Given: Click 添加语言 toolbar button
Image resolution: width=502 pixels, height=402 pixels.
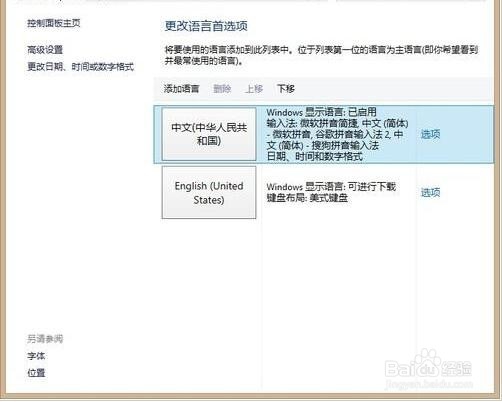Looking at the screenshot, I should tap(182, 89).
